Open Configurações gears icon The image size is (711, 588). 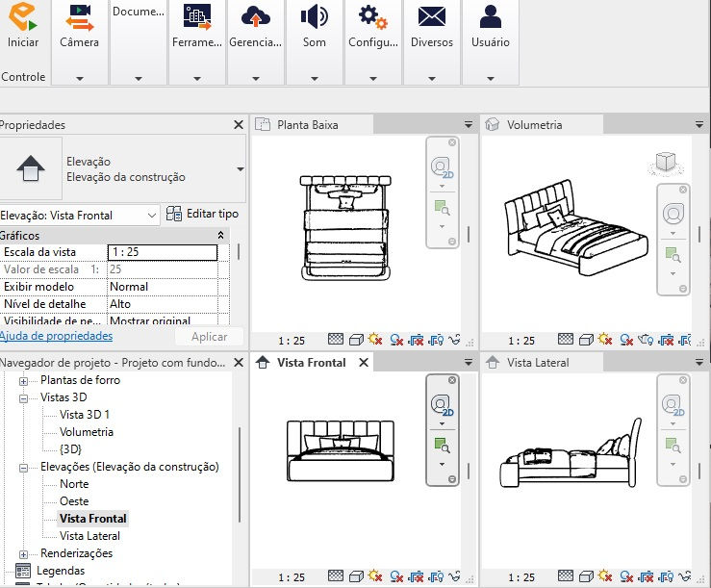point(372,17)
